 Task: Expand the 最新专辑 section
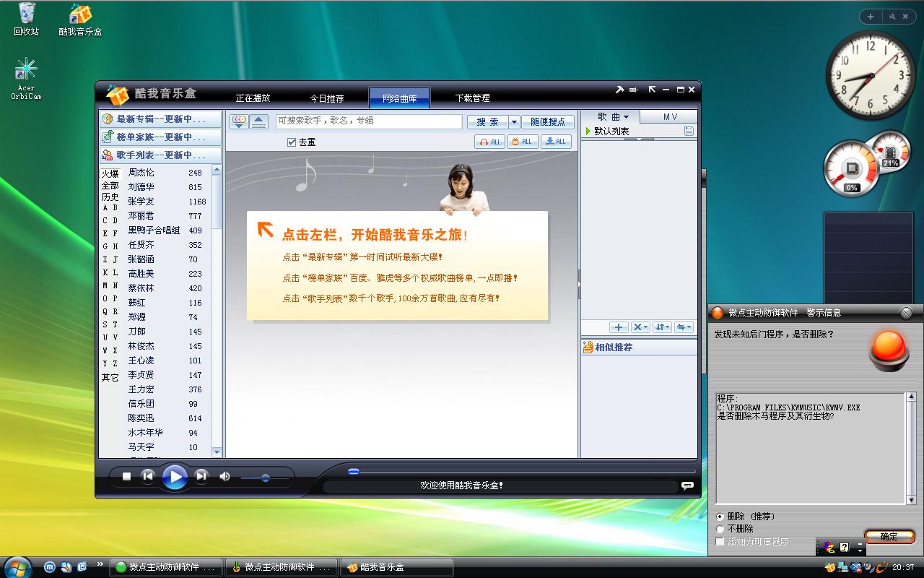161,119
